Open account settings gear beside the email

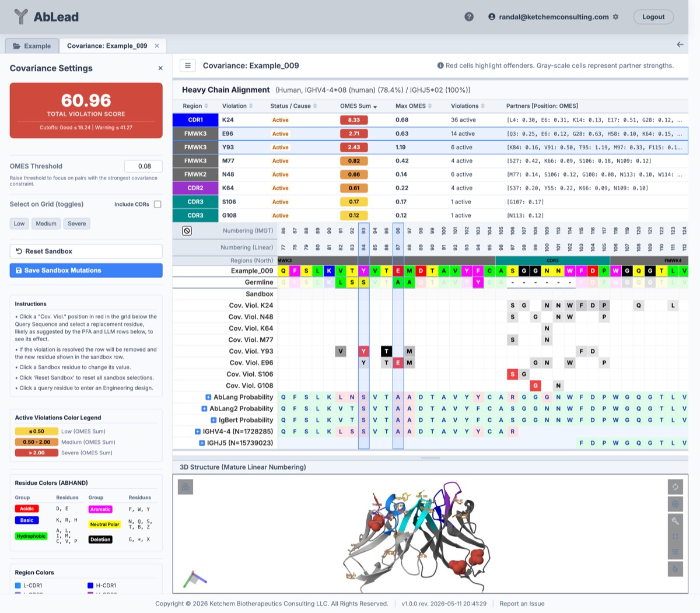tap(615, 17)
